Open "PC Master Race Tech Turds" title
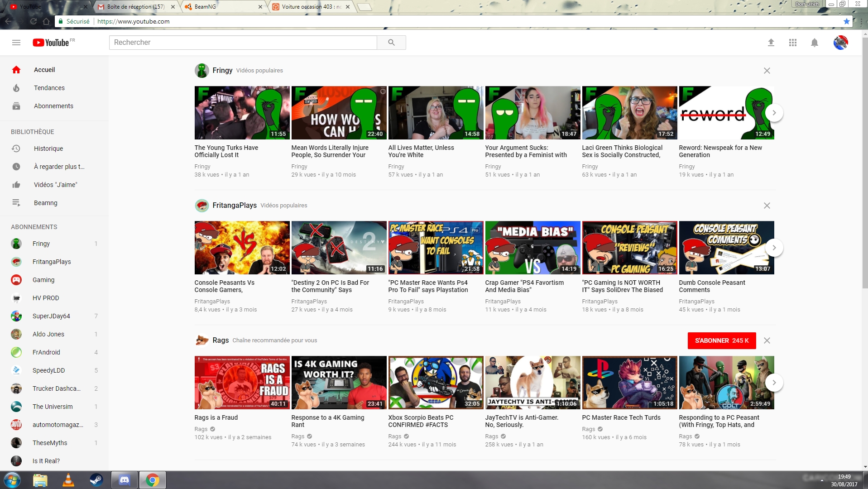The height and width of the screenshot is (489, 868). (621, 417)
